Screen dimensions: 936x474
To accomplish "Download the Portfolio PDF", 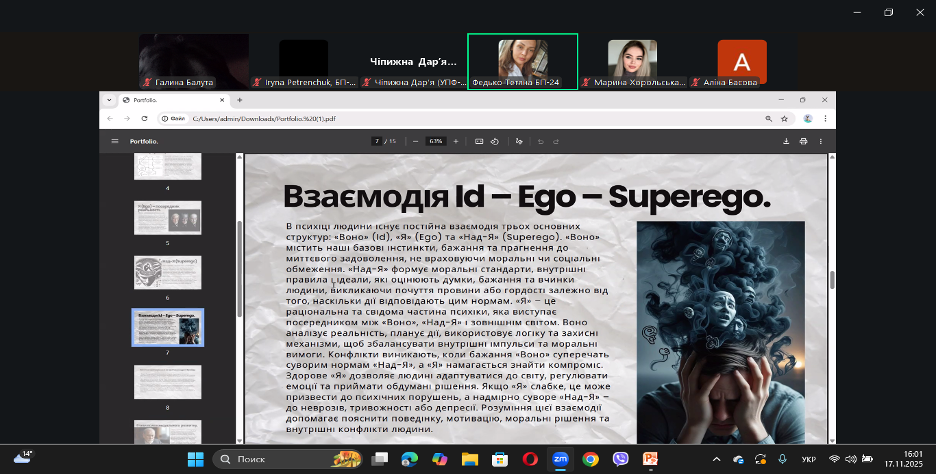I will pos(786,141).
